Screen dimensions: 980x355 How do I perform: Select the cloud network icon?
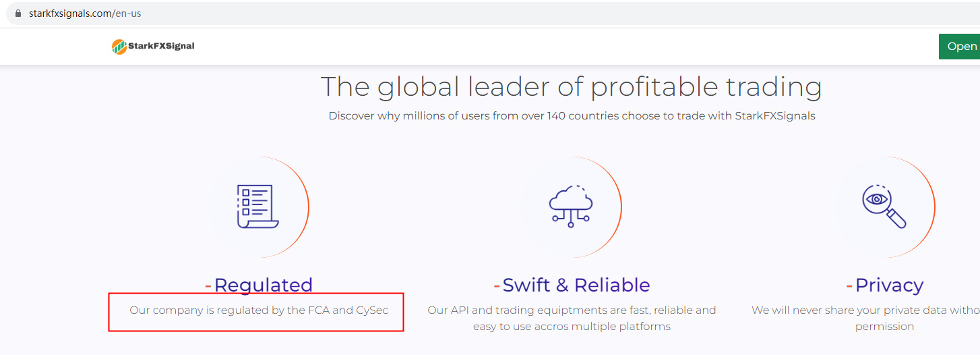pyautogui.click(x=571, y=207)
